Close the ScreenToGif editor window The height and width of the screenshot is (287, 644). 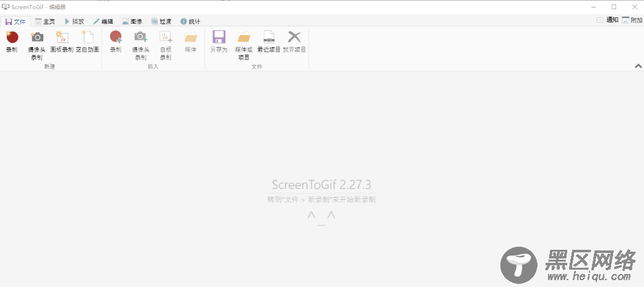pyautogui.click(x=634, y=7)
